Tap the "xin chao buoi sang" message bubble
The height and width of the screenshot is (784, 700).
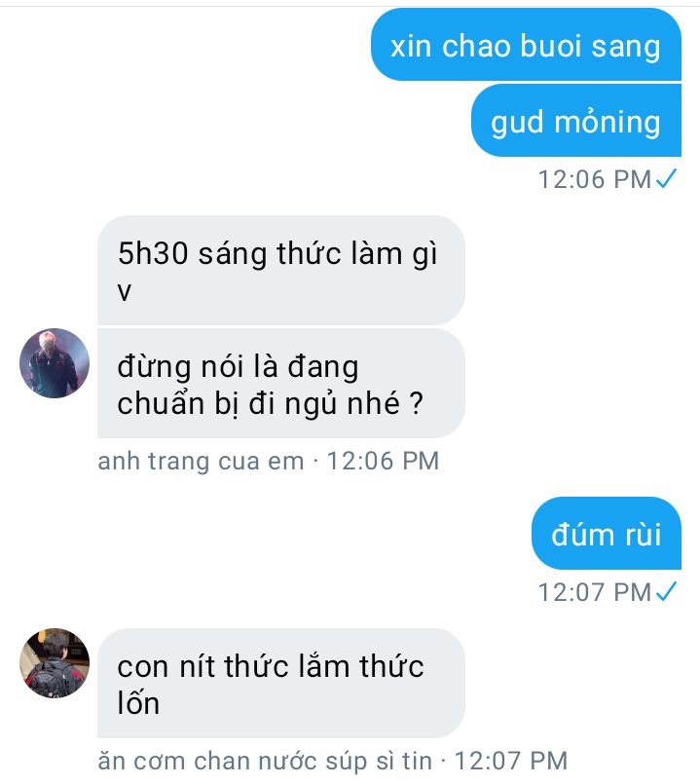click(x=526, y=45)
